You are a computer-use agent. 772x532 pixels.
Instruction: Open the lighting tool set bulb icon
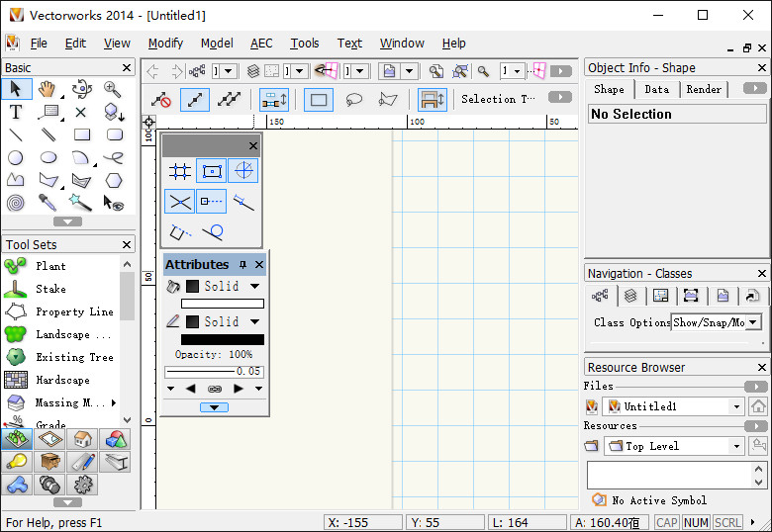tap(17, 462)
